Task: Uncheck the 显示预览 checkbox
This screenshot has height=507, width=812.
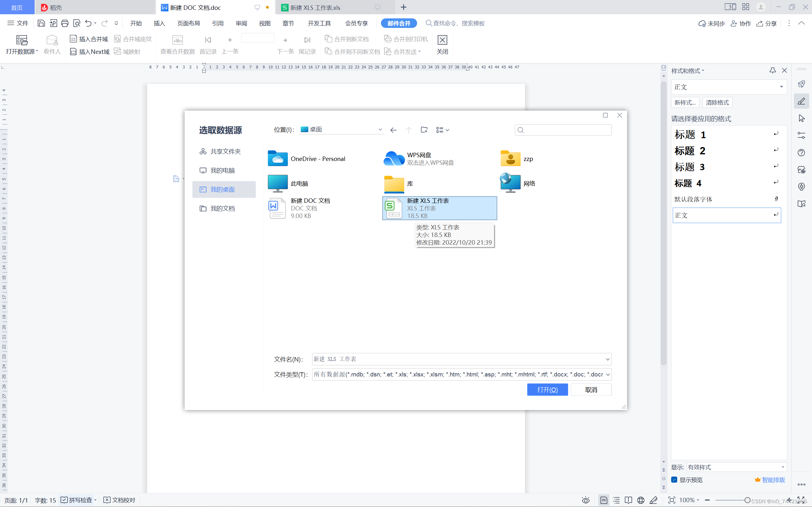Action: 674,479
